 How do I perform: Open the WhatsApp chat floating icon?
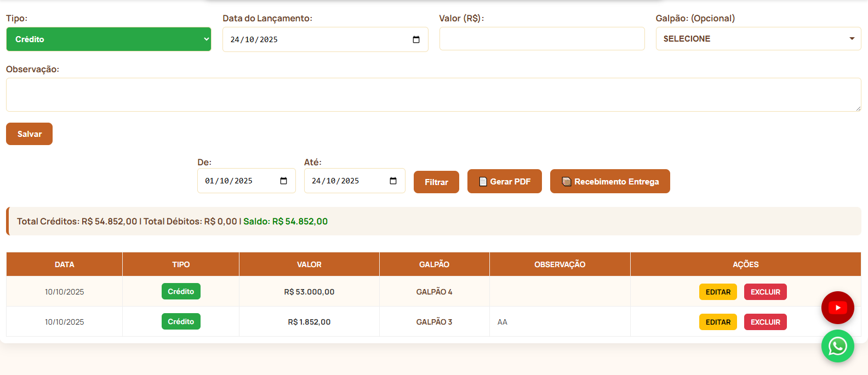pyautogui.click(x=837, y=346)
